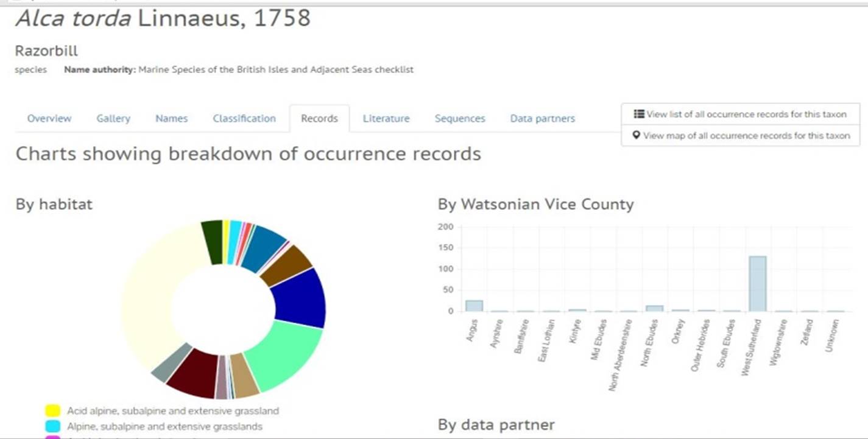Open the Data partners tab

(542, 119)
